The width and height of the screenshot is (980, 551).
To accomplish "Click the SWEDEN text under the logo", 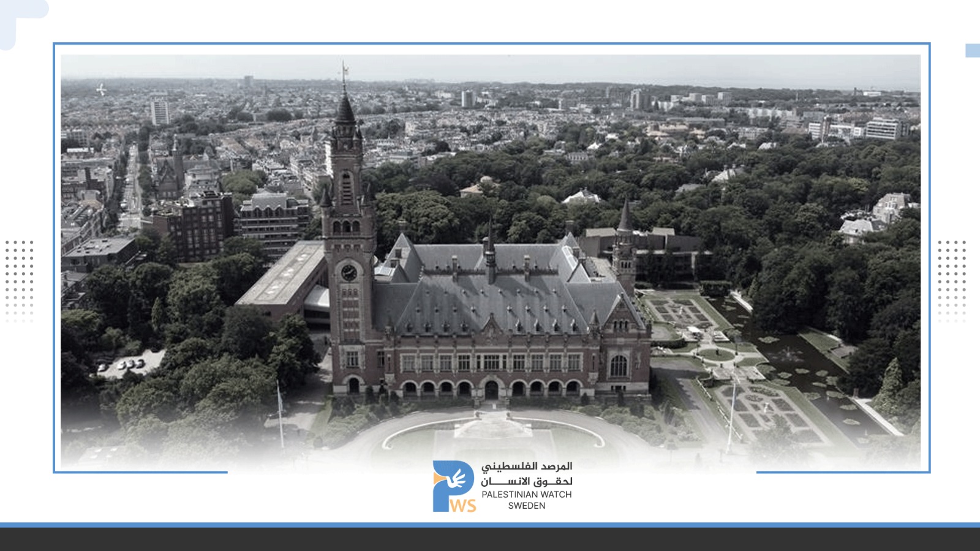I will point(526,506).
